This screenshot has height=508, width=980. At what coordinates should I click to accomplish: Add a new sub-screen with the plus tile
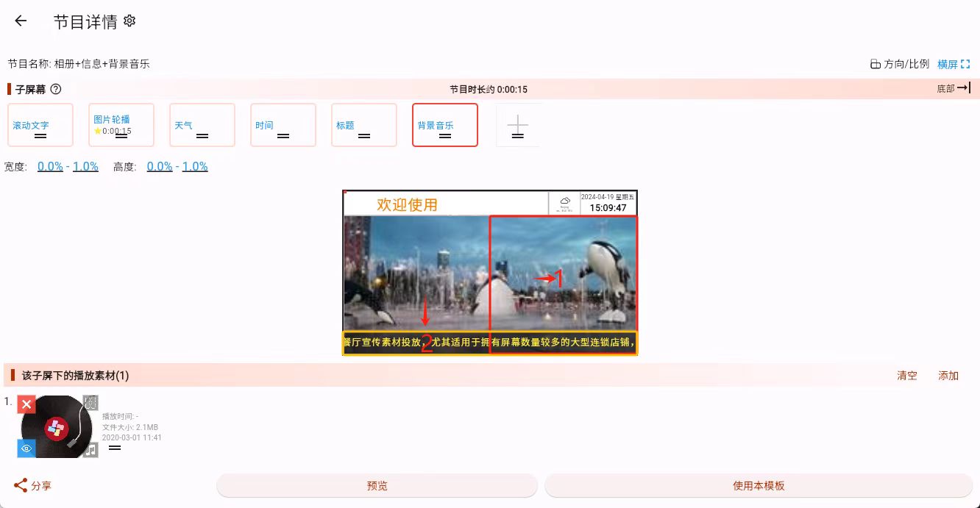coord(518,125)
